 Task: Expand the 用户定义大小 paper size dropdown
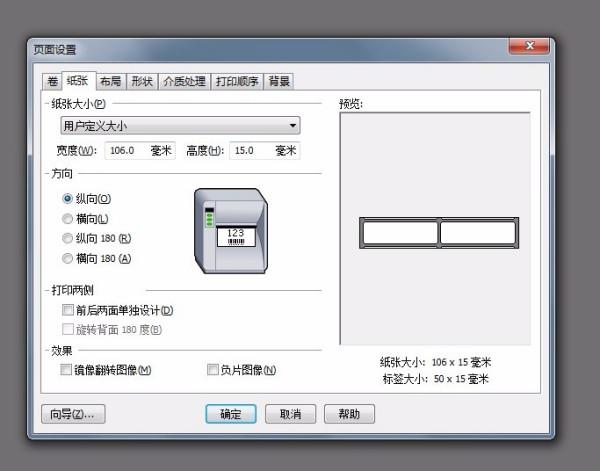pos(180,125)
